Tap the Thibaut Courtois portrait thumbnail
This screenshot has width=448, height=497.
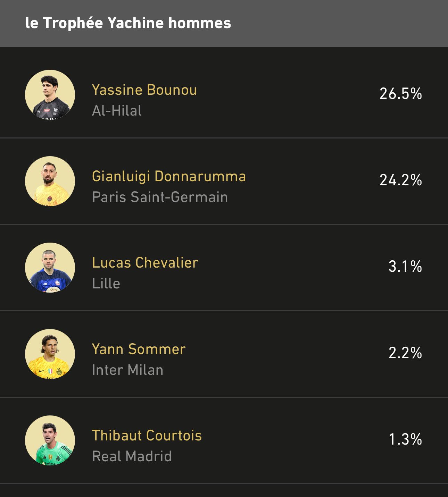pyautogui.click(x=50, y=440)
